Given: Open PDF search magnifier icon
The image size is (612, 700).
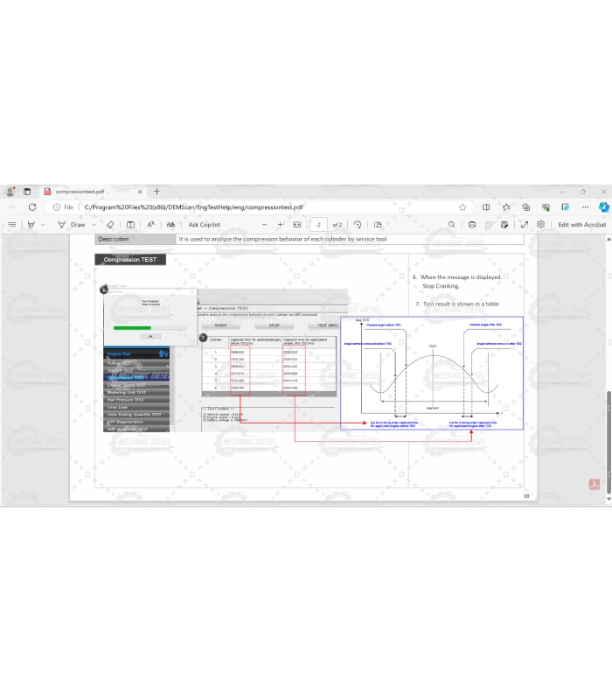Looking at the screenshot, I should [x=451, y=225].
